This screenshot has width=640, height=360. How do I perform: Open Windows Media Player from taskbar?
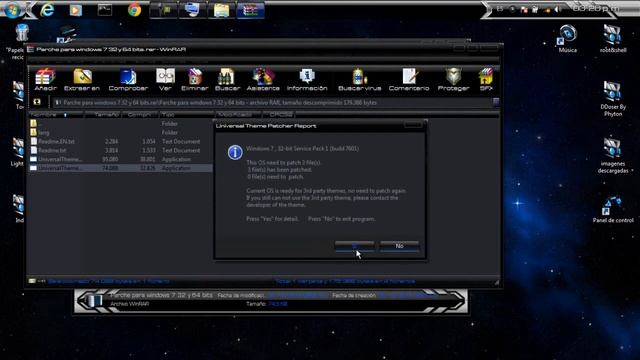[76, 10]
